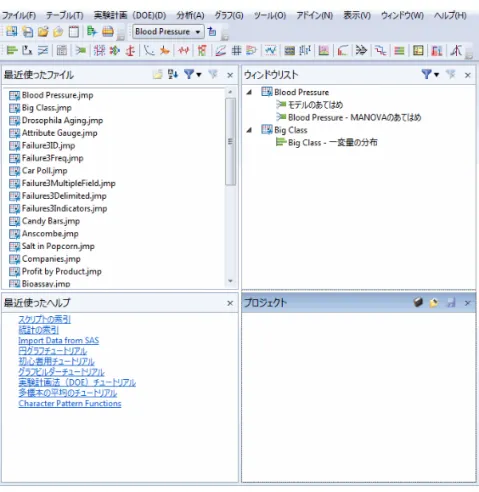The height and width of the screenshot is (492, 479).
Task: Clear the filter in the Window List (ウィンドウリスト) panel
Action: coord(451,75)
